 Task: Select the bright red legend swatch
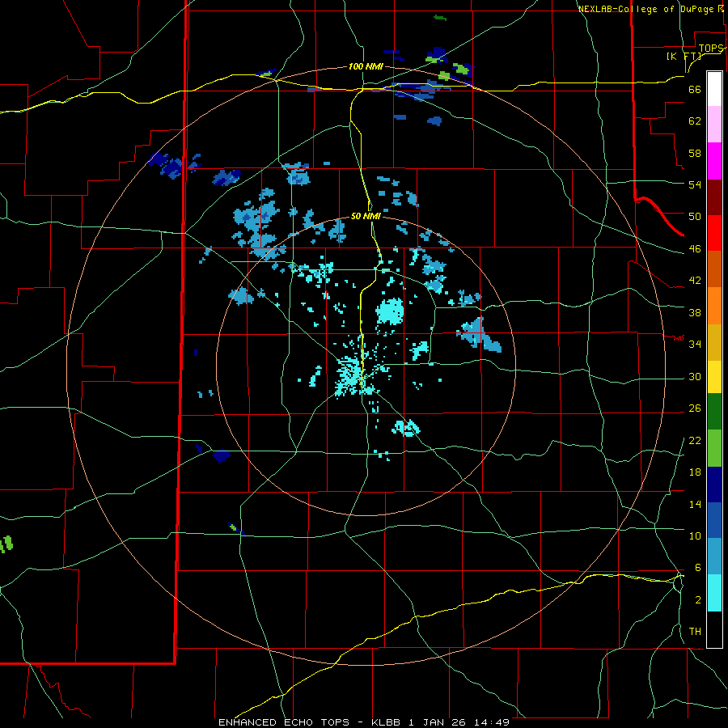714,233
